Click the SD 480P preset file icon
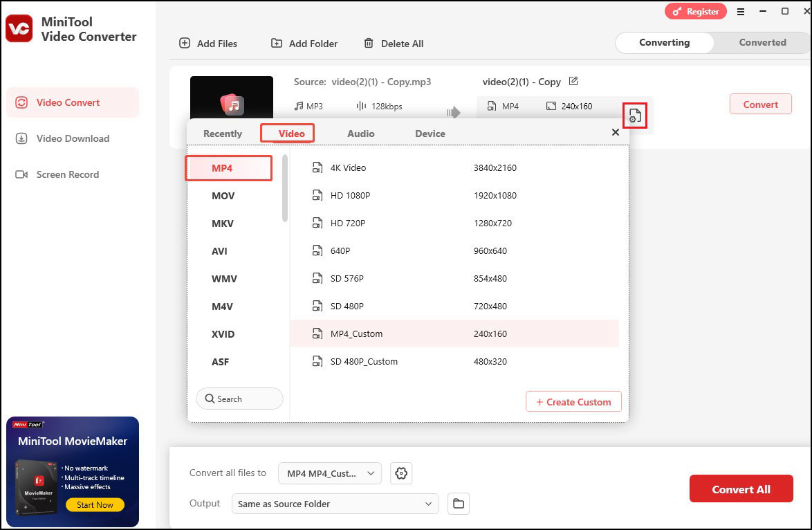The height and width of the screenshot is (530, 812). 317,307
